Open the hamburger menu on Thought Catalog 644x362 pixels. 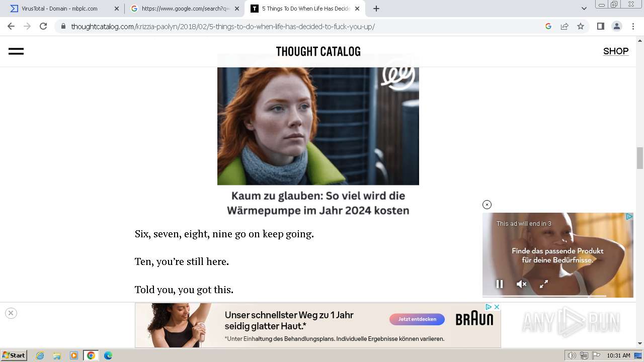[x=16, y=51]
